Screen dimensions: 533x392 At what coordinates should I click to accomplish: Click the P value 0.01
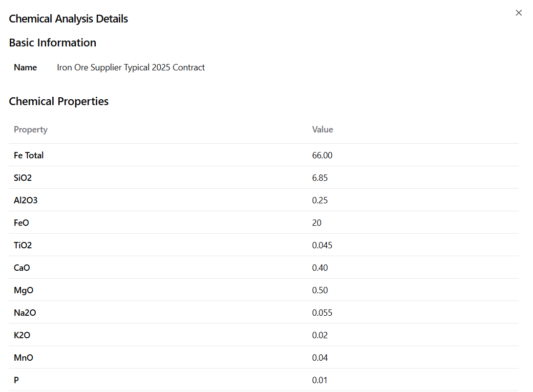click(320, 380)
